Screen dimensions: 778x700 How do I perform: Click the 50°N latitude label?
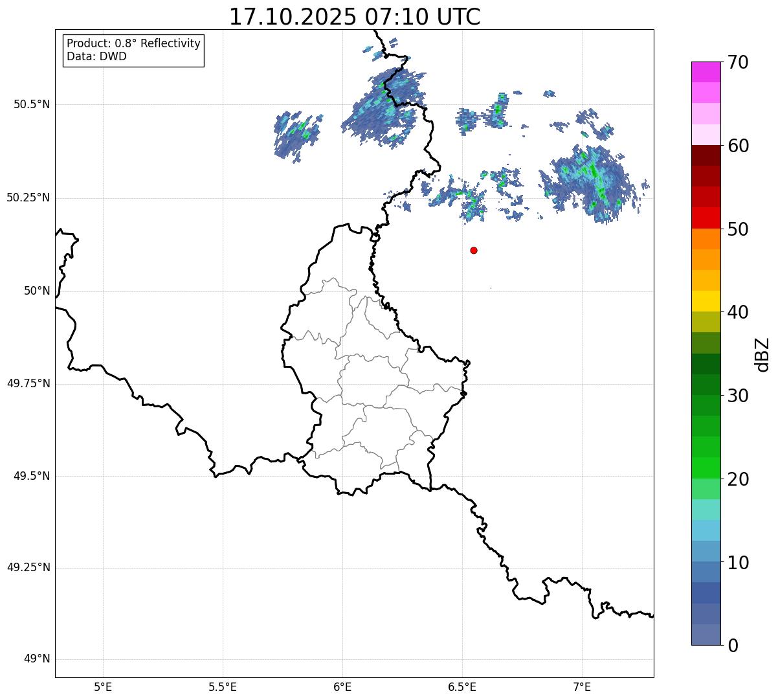[38, 291]
